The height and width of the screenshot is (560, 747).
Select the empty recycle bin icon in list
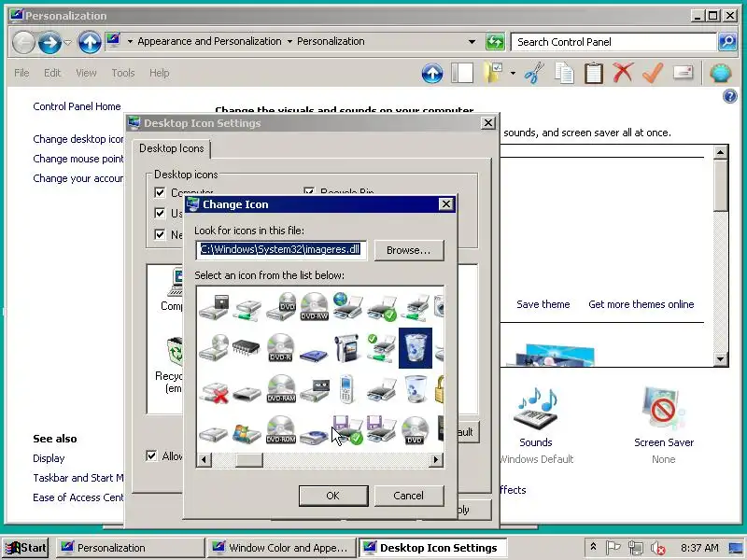[416, 388]
